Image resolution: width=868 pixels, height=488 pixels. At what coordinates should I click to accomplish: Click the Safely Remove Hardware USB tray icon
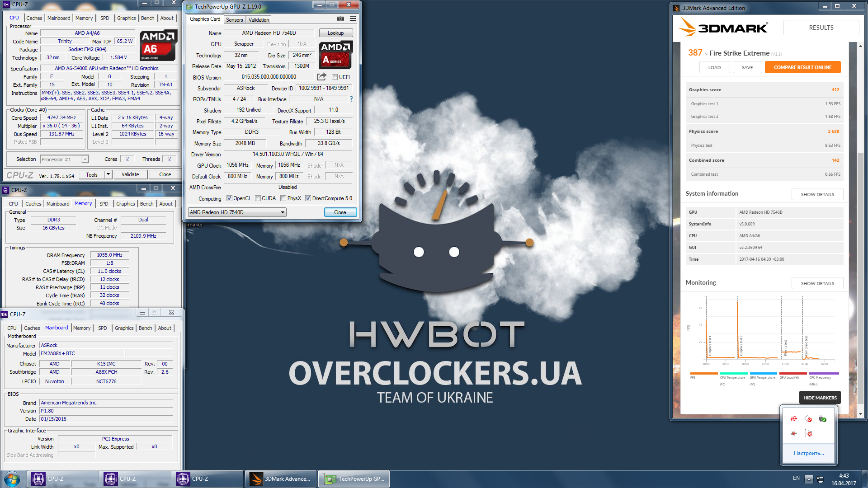point(823,419)
